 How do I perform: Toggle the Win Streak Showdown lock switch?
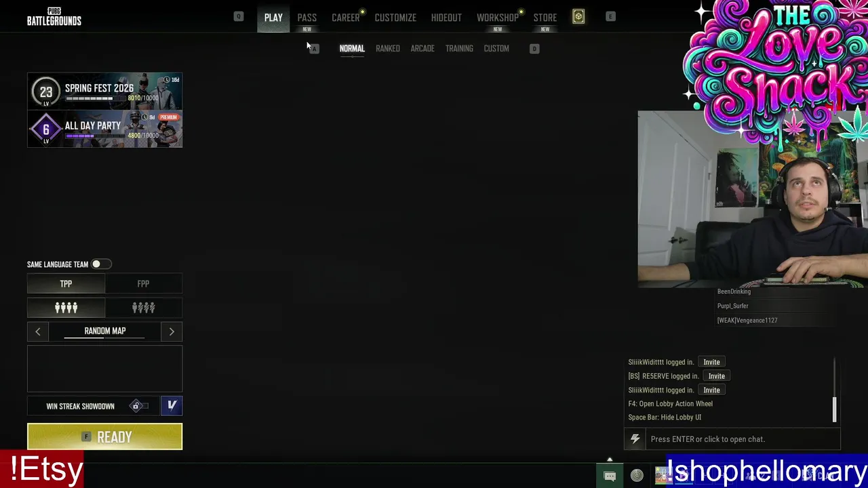click(x=139, y=406)
